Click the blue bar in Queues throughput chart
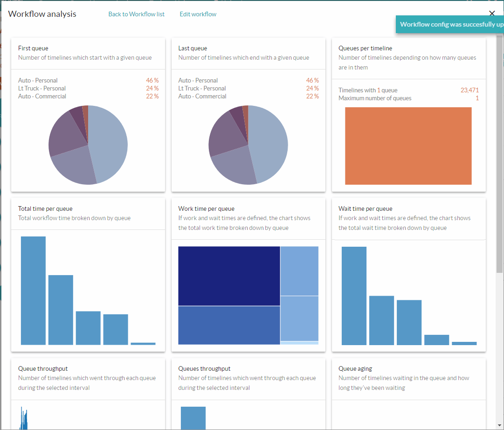This screenshot has width=504, height=430. point(193,418)
